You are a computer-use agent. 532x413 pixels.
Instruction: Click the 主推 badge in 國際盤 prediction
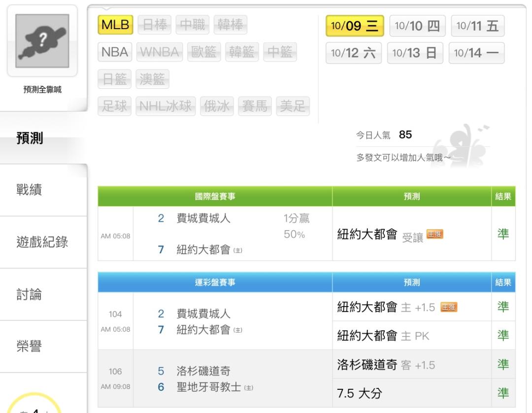tap(434, 234)
